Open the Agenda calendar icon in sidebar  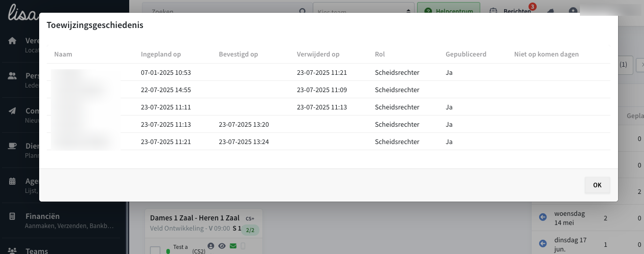(13, 181)
